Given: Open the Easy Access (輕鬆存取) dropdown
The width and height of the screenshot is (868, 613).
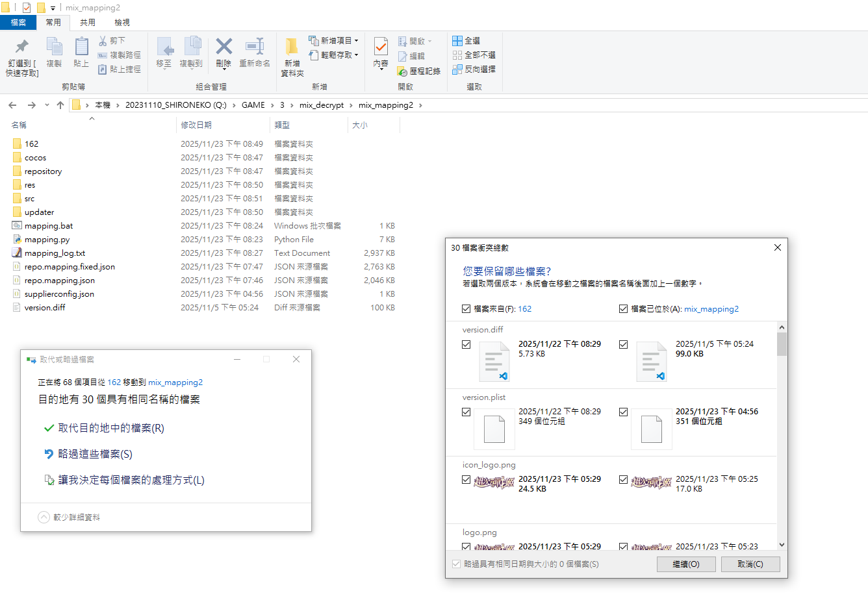Looking at the screenshot, I should (x=334, y=55).
